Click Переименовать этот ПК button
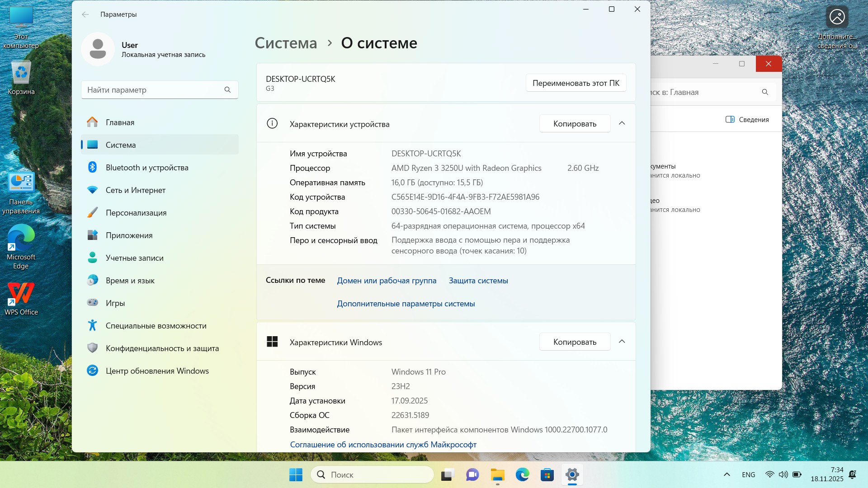 point(576,83)
